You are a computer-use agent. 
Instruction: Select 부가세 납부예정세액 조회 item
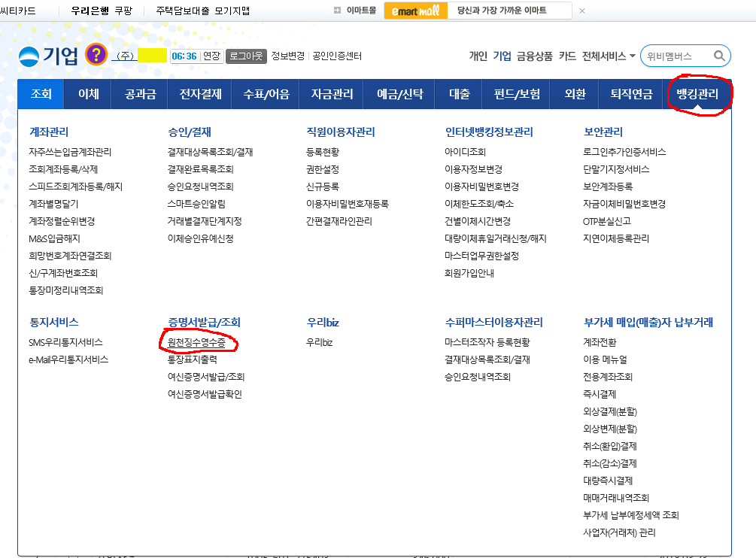coord(631,515)
